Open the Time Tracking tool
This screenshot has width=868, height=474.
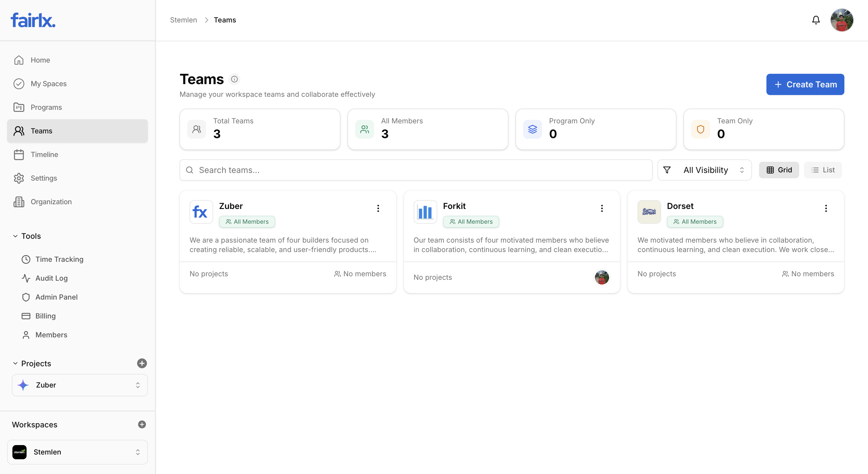click(x=59, y=259)
